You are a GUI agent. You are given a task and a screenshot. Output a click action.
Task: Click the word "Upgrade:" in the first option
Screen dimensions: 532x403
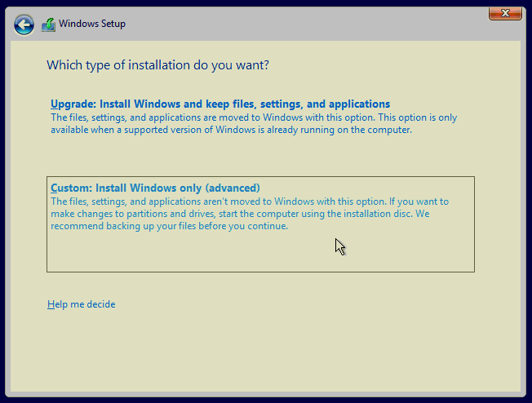73,104
